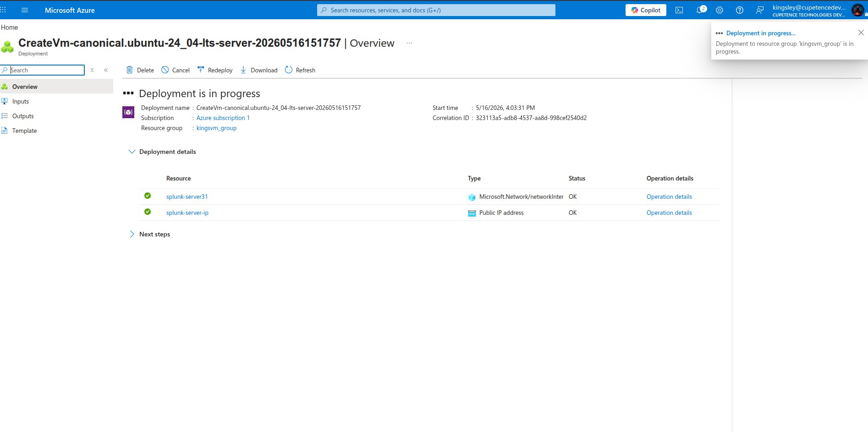
Task: Click the network interface type icon
Action: coord(472,197)
